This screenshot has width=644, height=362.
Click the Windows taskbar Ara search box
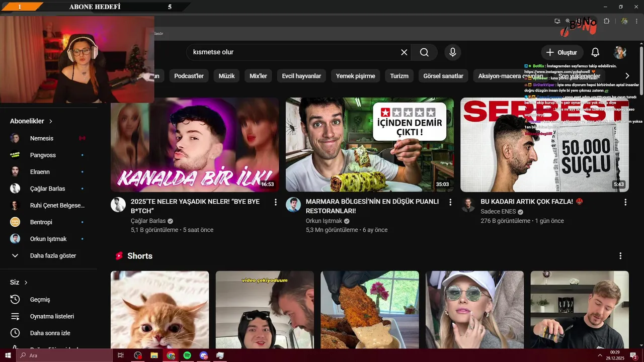click(x=64, y=355)
